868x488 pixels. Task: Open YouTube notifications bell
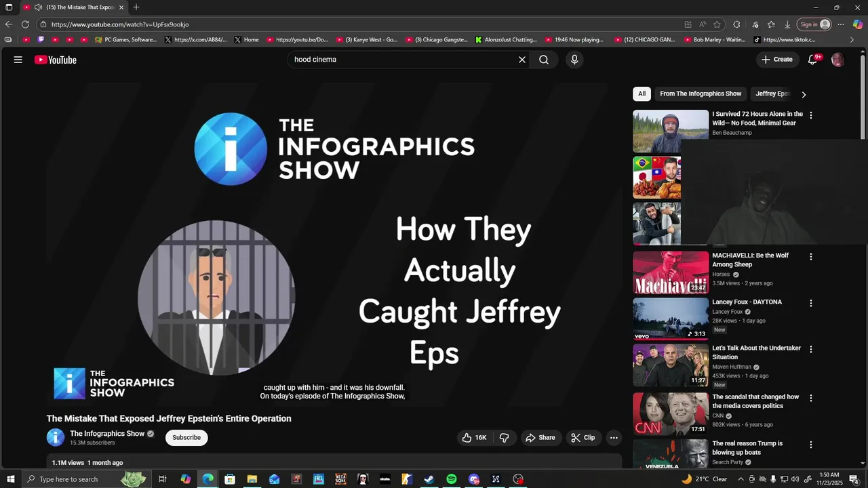pos(812,60)
